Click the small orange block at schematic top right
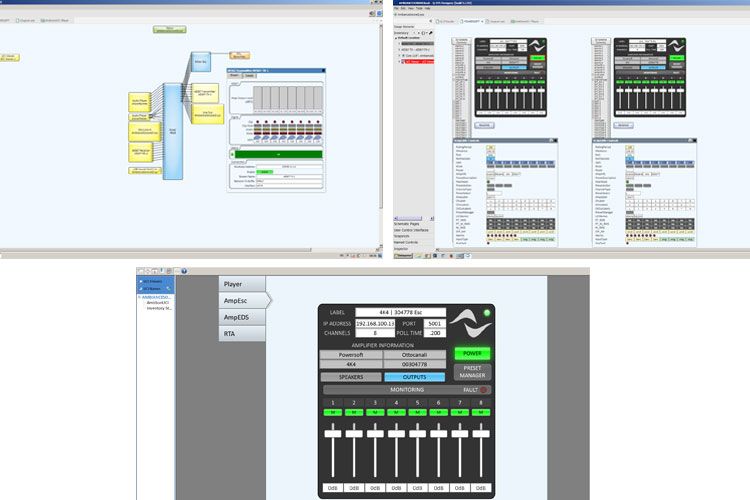This screenshot has width=750, height=500. click(239, 56)
